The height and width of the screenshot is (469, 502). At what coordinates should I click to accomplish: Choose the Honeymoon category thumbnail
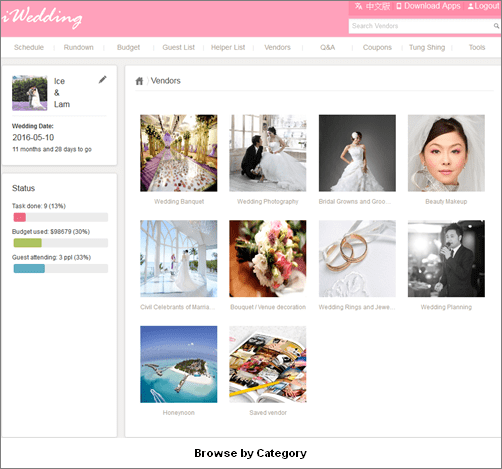pos(179,364)
